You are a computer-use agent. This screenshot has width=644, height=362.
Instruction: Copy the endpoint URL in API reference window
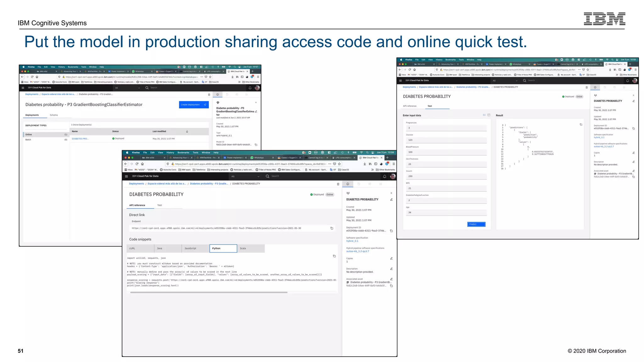(x=332, y=228)
